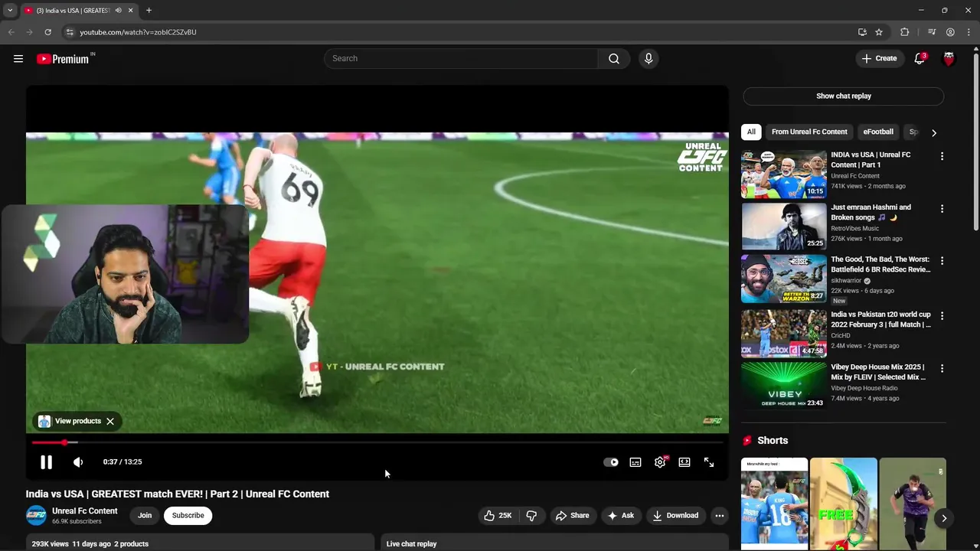This screenshot has height=551, width=980.
Task: Enter full screen mode
Action: click(x=709, y=462)
